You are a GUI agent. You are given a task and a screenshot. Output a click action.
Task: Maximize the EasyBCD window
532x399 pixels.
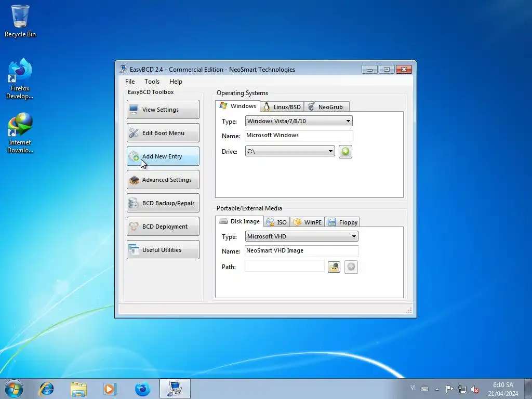click(x=387, y=70)
